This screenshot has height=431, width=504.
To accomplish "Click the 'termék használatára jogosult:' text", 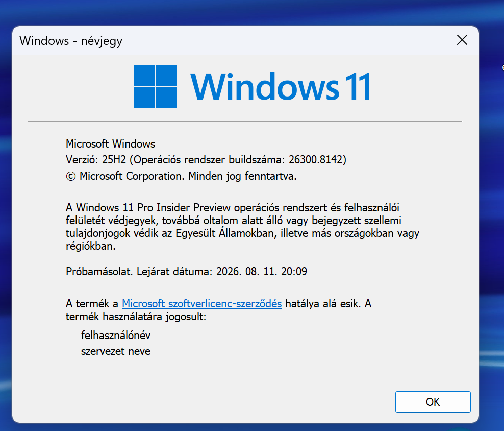I will [x=136, y=317].
